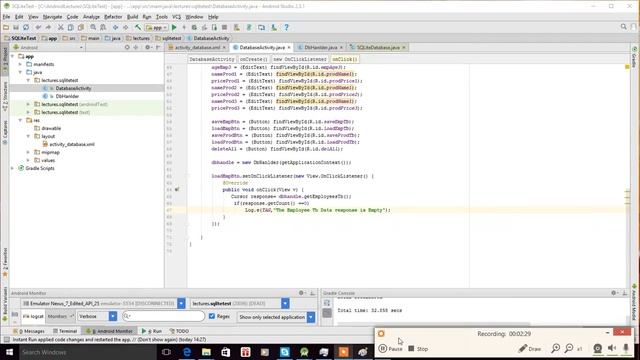Click the Windows Start button

click(x=9, y=352)
